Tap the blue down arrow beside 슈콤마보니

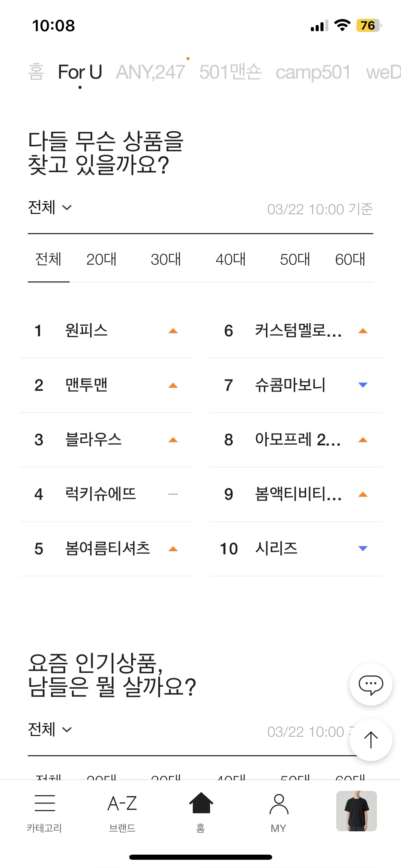point(363,385)
